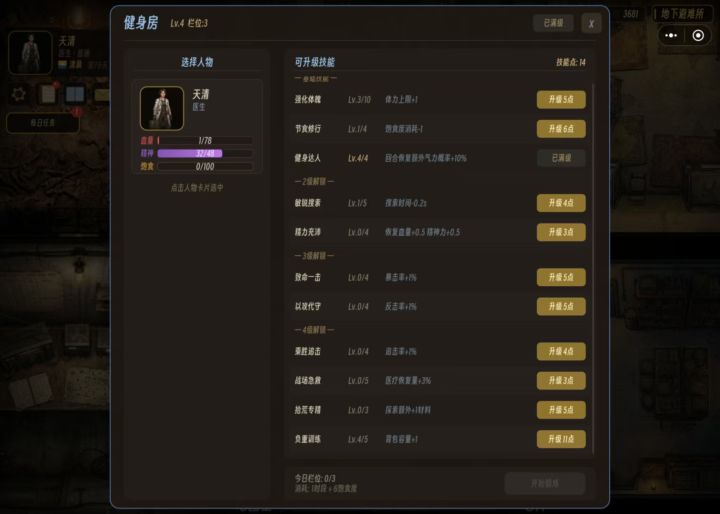
Task: Upgrade 以攻代守 skill for 5 points
Action: tap(561, 306)
